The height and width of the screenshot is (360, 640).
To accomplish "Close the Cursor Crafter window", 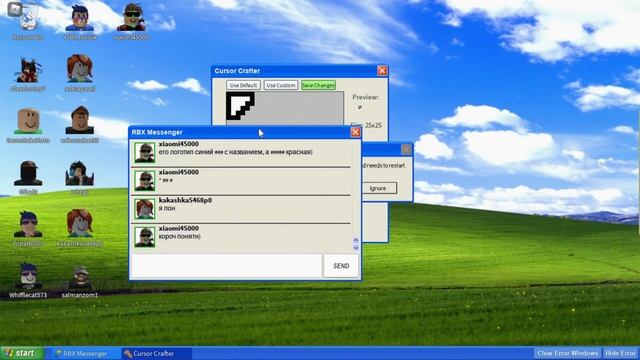I will (382, 71).
